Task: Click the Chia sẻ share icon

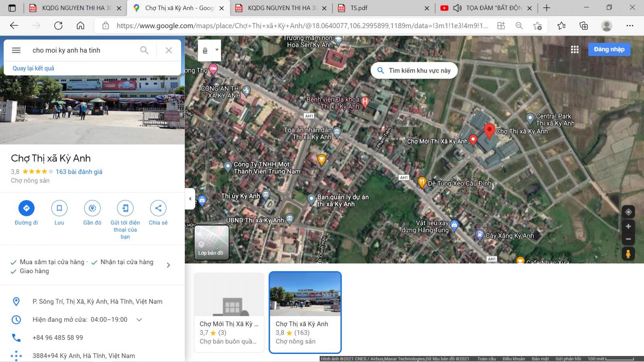Action: tap(158, 208)
